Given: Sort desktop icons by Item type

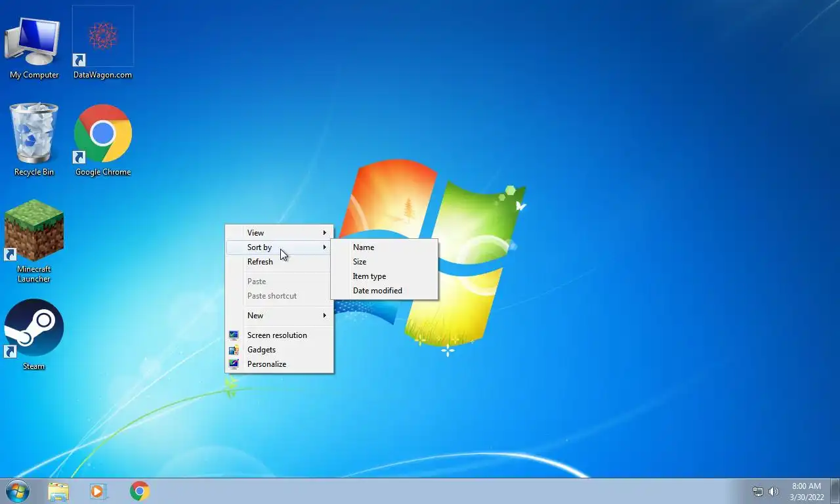Looking at the screenshot, I should pos(384,276).
